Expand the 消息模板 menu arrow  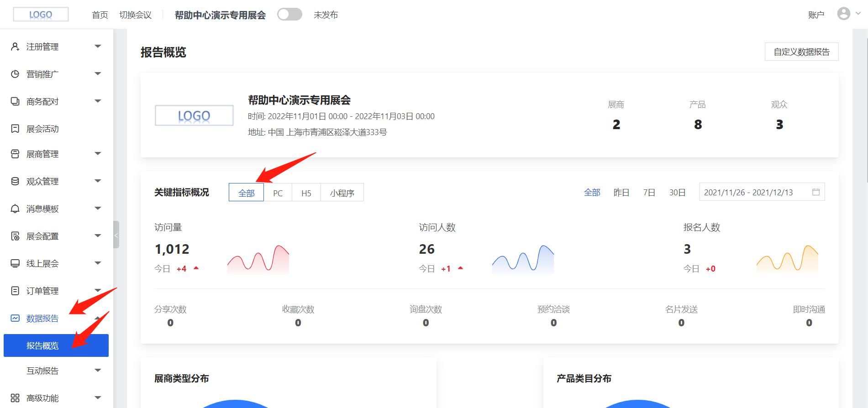click(98, 209)
